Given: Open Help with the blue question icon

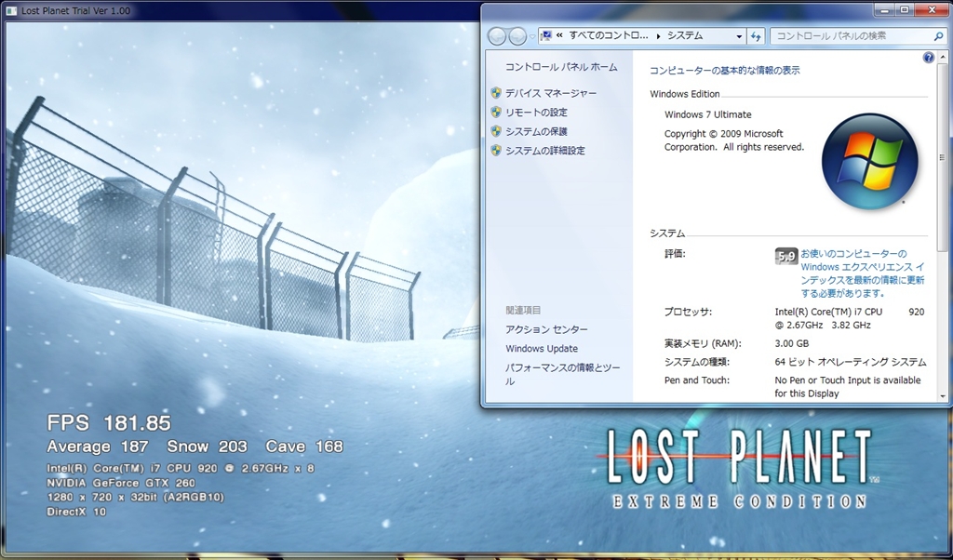Looking at the screenshot, I should (928, 58).
